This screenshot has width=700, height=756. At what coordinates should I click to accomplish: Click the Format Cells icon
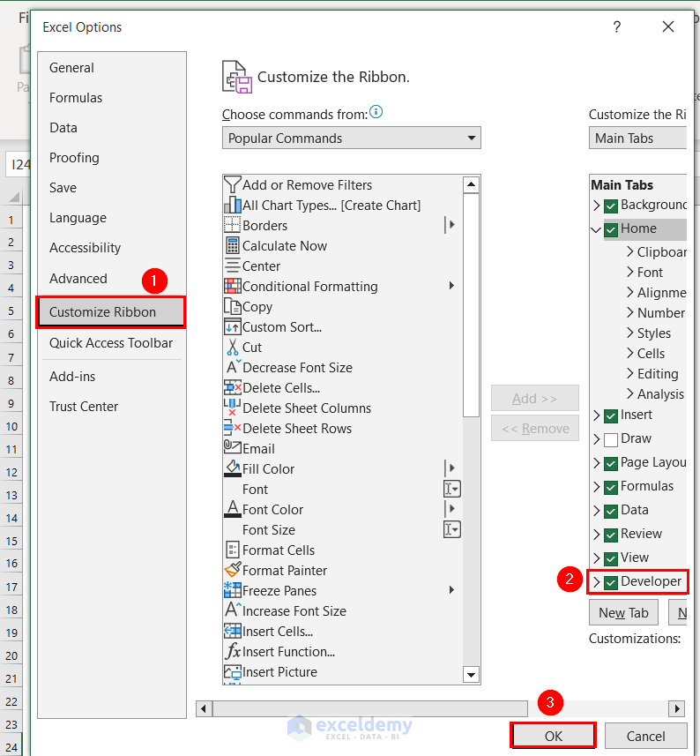pos(233,550)
